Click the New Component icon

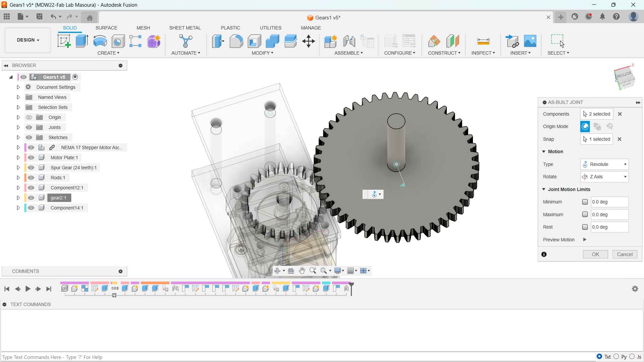tap(331, 41)
